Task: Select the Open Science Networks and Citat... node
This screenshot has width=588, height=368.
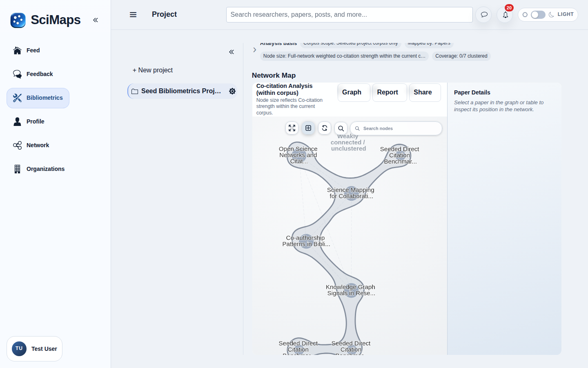Action: 298,155
